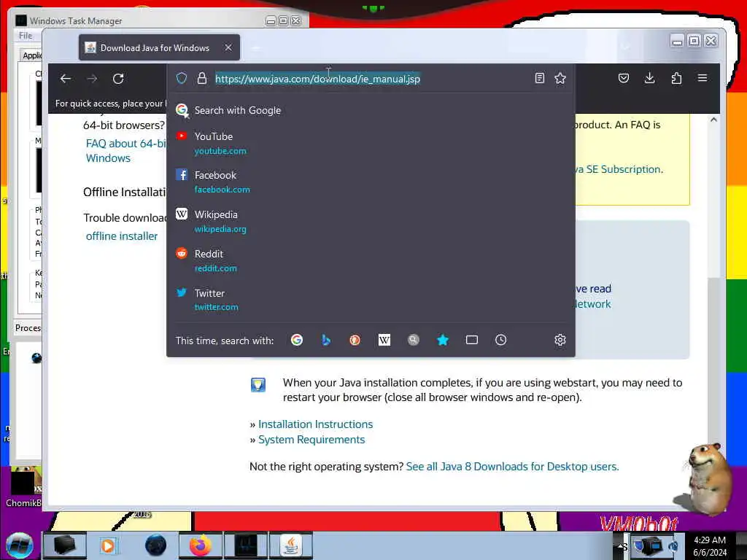The image size is (747, 560).
Task: Open the Windows Start button
Action: (20, 545)
